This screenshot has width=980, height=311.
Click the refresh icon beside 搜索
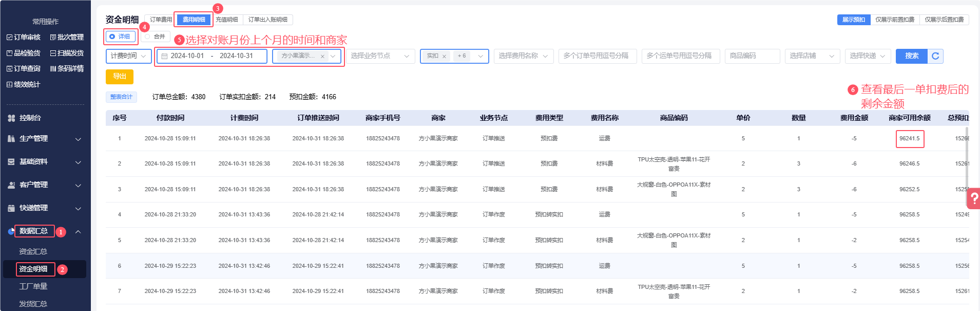(935, 56)
